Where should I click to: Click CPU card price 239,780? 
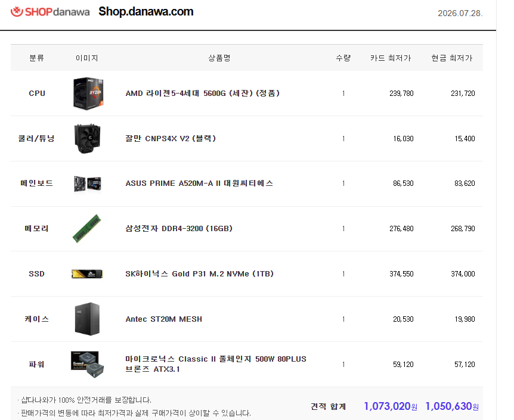pos(401,94)
